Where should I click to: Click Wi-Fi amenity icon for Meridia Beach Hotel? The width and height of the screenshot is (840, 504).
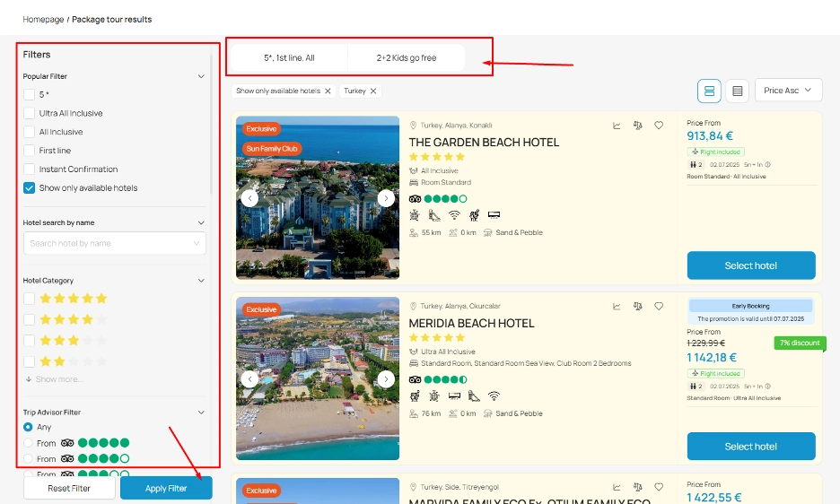[x=494, y=396]
